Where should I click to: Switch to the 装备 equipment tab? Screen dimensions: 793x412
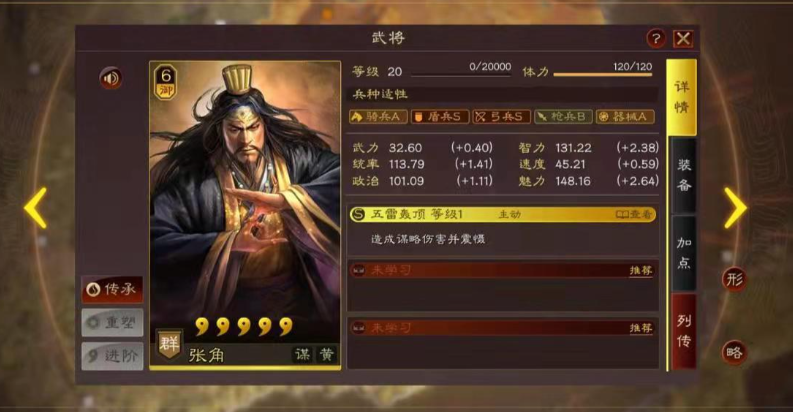[683, 175]
